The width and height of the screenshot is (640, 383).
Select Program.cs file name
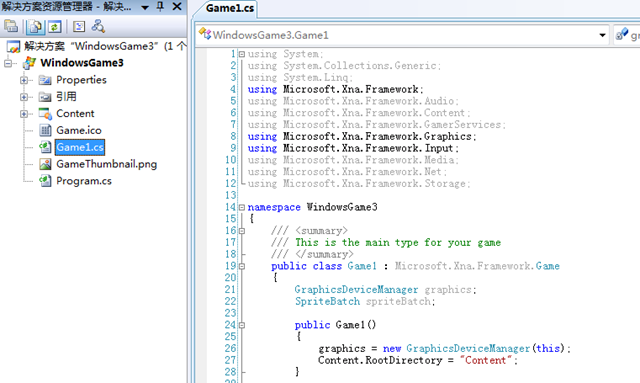(84, 181)
